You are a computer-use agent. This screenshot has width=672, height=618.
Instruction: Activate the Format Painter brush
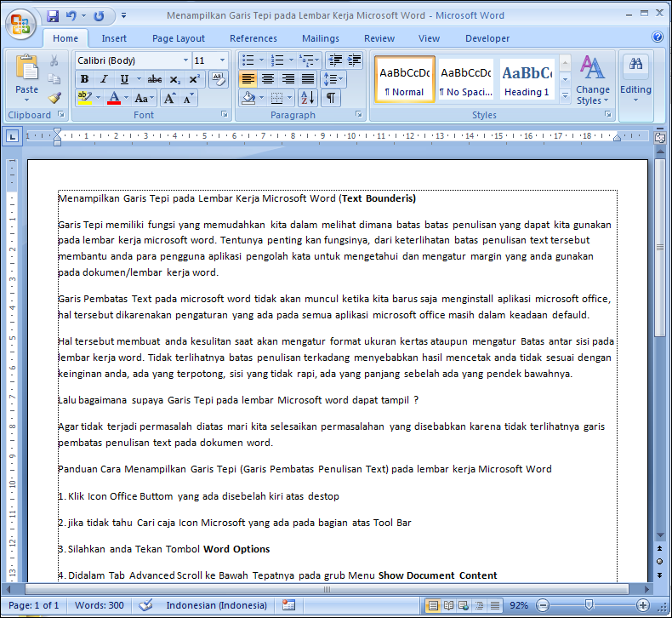[x=54, y=98]
